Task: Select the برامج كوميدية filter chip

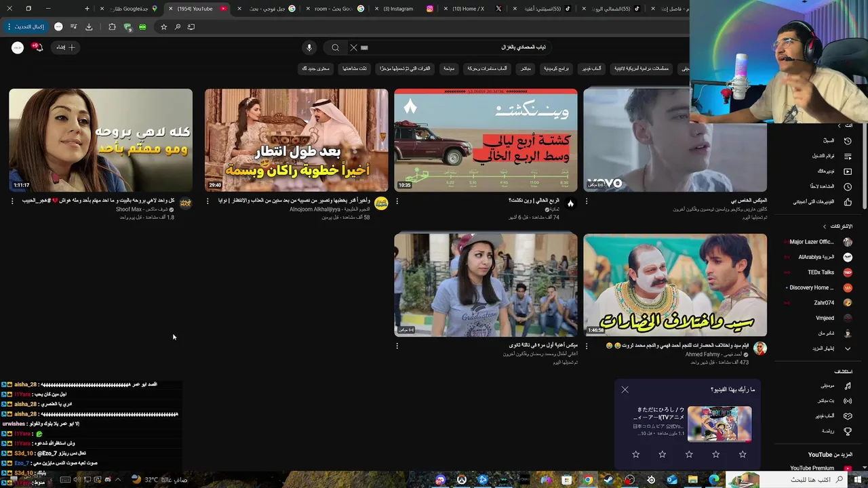Action: [556, 68]
